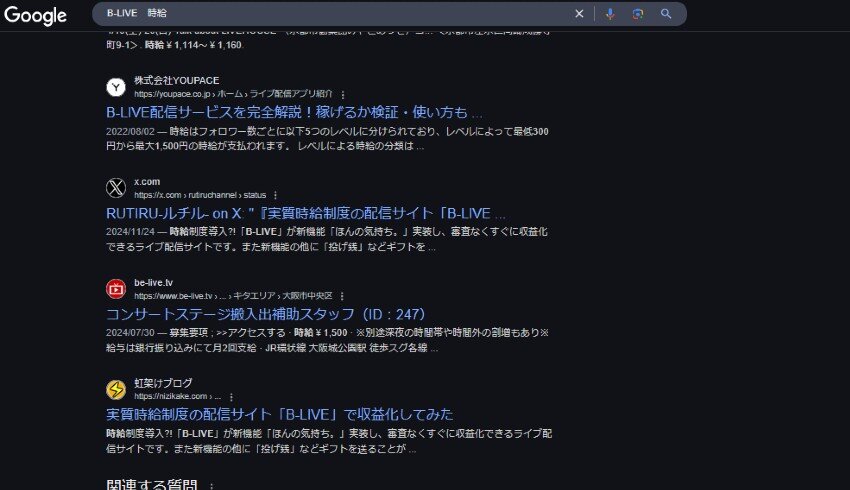Click the youpace.co.jp breadcrumb URL
Image resolution: width=850 pixels, height=490 pixels.
233,94
